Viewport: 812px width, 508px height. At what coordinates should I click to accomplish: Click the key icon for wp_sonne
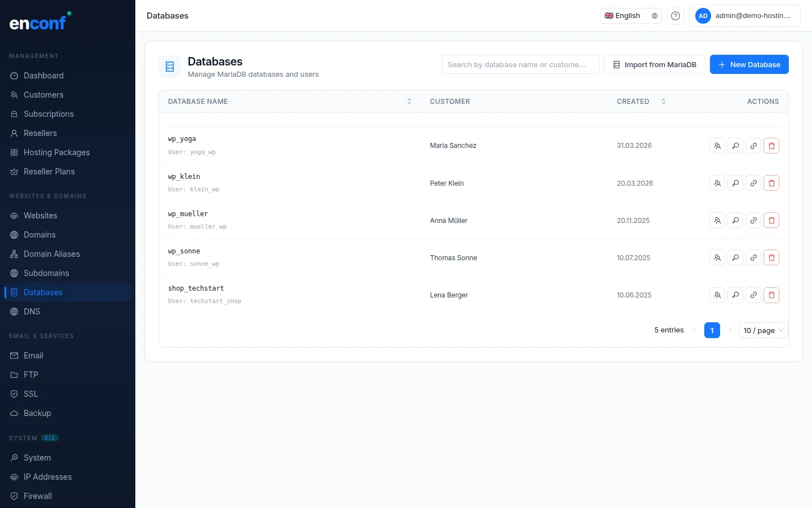coord(735,257)
